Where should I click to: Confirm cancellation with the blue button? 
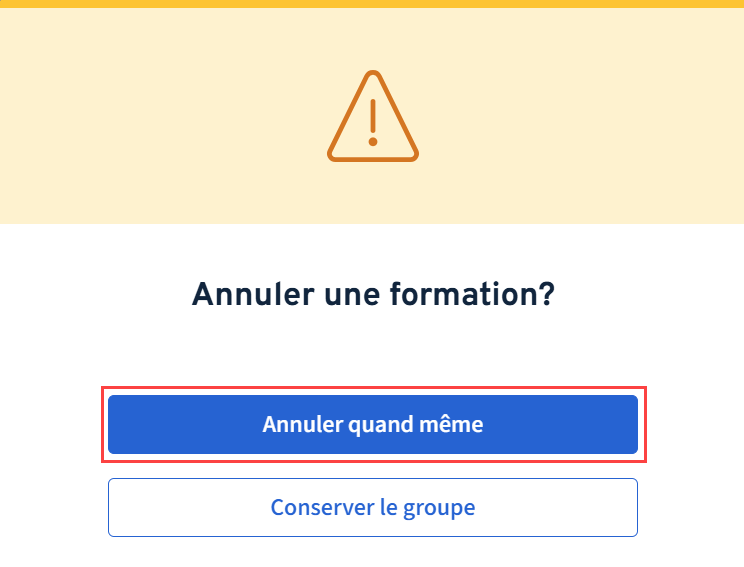pos(372,424)
